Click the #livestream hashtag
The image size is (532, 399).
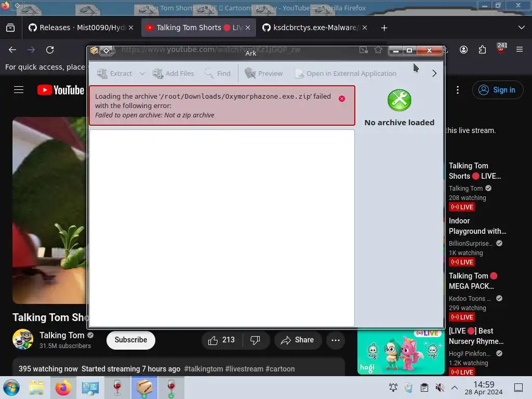(244, 369)
